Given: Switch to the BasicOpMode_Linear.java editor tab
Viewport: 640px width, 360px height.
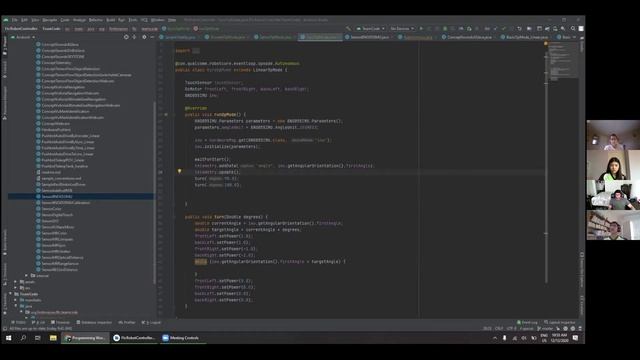Looking at the screenshot, I should coord(527,37).
